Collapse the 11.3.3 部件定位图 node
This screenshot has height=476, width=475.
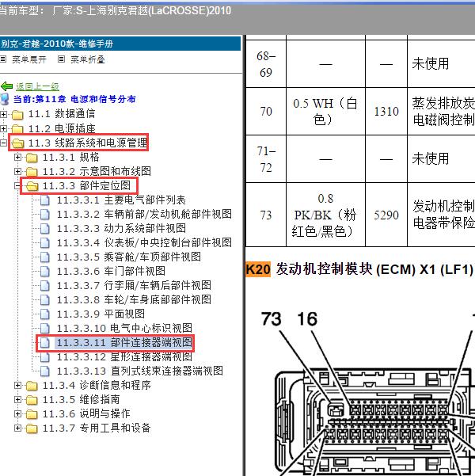(x=17, y=186)
